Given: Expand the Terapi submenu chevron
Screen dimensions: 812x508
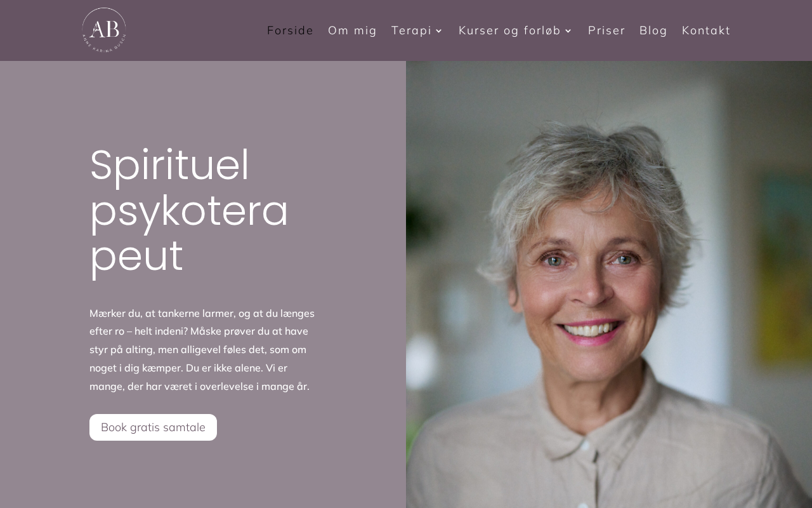Looking at the screenshot, I should [438, 31].
